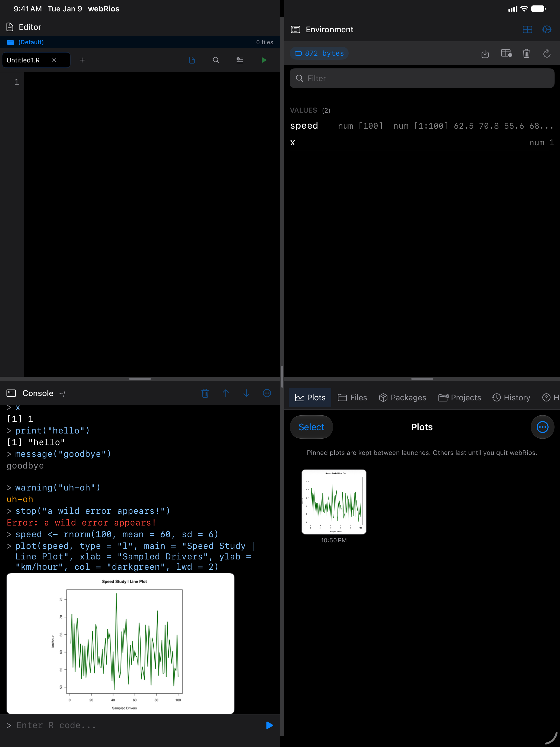This screenshot has height=747, width=560.
Task: Toggle the environment grid layout icon
Action: [527, 29]
